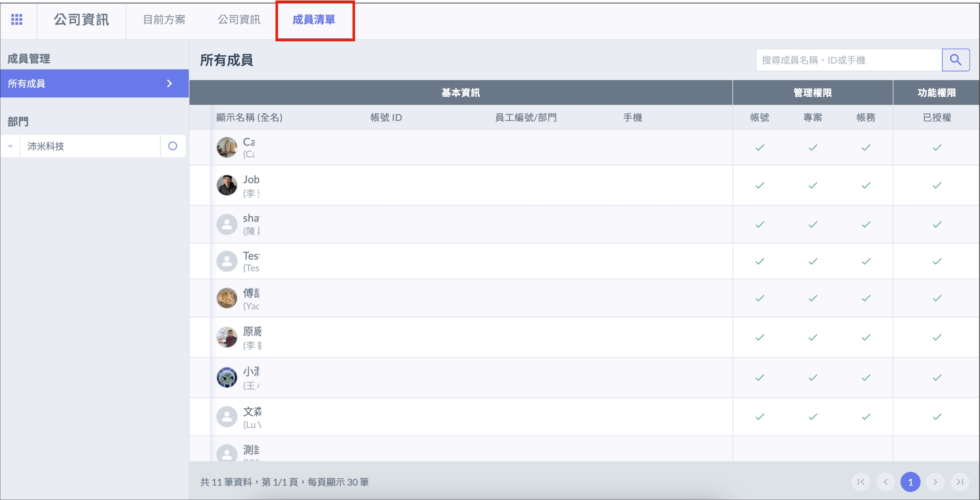
Task: Toggle project permission check for Job row
Action: (x=812, y=185)
